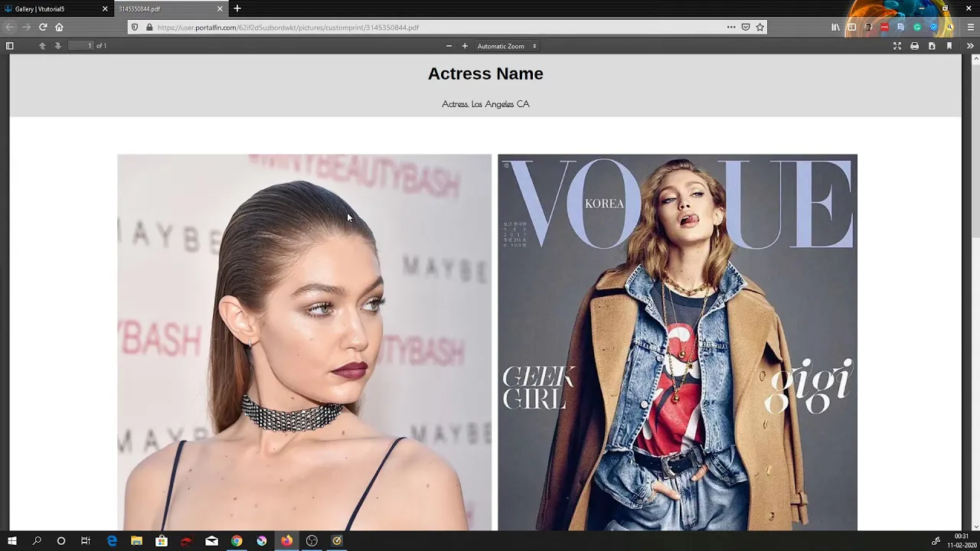Image resolution: width=980 pixels, height=551 pixels.
Task: Click 'Actress, Los Angeles CA' subtitle
Action: tap(485, 104)
